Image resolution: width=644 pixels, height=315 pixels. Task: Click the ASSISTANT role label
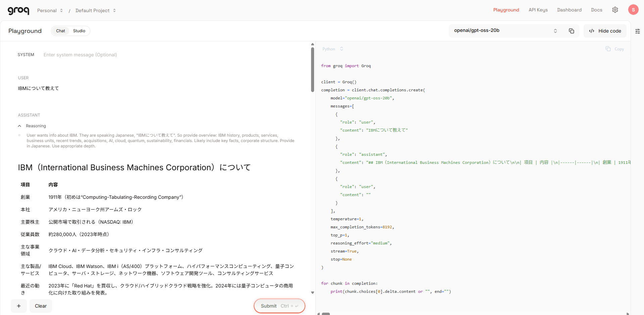pyautogui.click(x=29, y=115)
